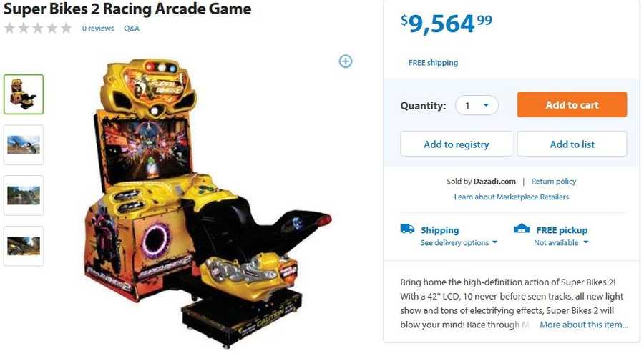
Task: Click Add to registry button
Action: (x=456, y=144)
